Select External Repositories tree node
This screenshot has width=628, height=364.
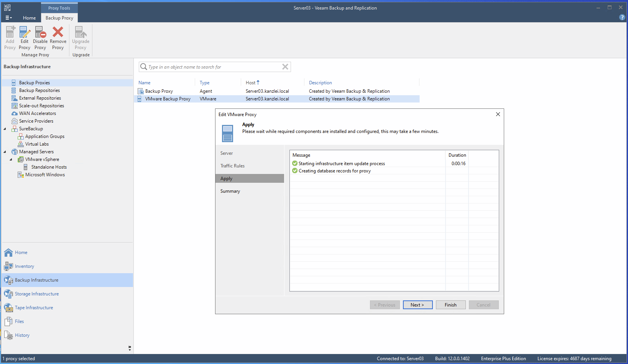point(40,98)
